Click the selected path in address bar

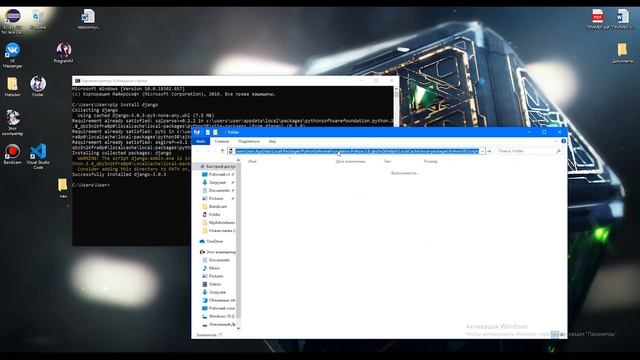[357, 151]
